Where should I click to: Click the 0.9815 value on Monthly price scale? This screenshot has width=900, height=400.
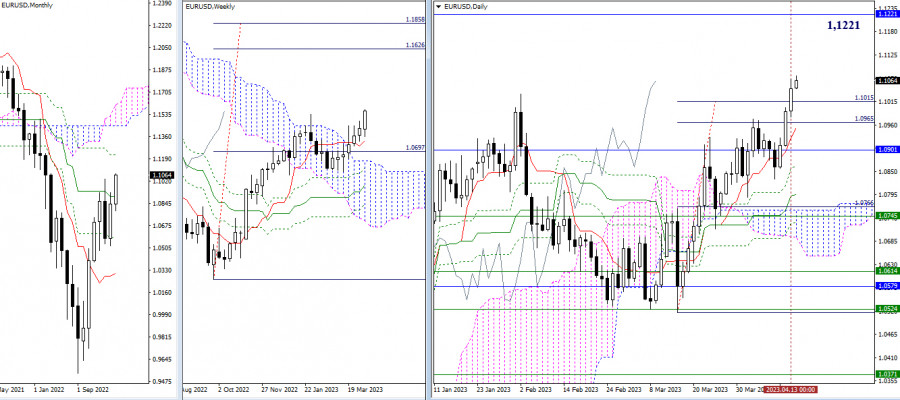pyautogui.click(x=160, y=337)
